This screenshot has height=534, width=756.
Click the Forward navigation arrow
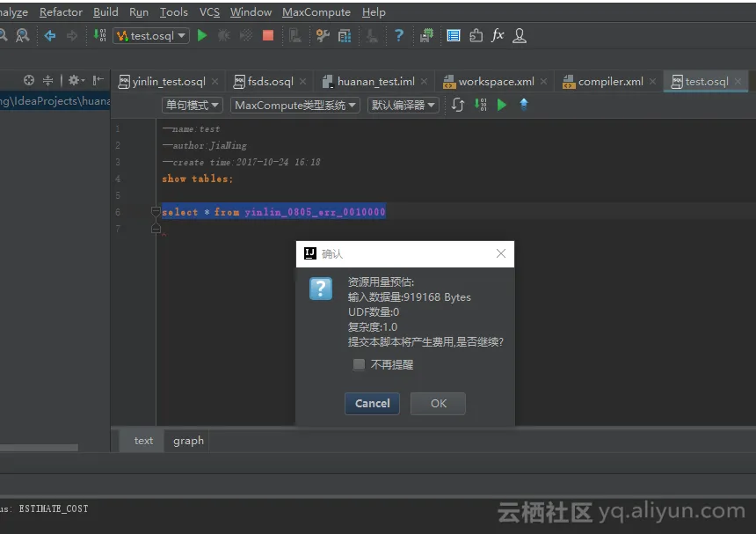tap(72, 35)
